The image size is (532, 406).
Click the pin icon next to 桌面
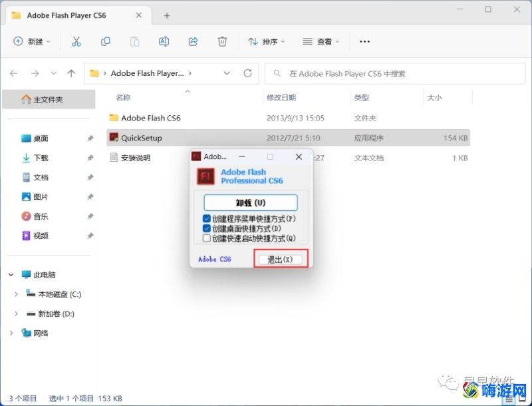90,138
